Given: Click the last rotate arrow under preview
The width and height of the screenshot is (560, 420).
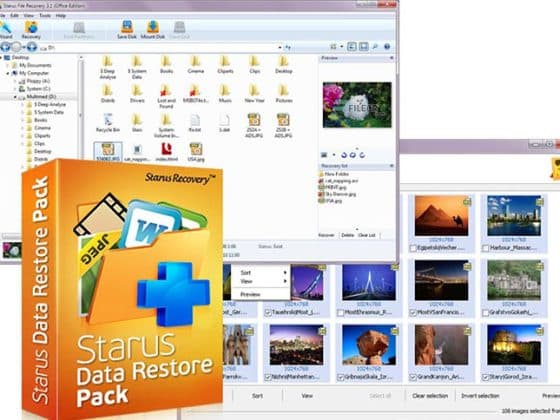Looking at the screenshot, I should point(362,155).
